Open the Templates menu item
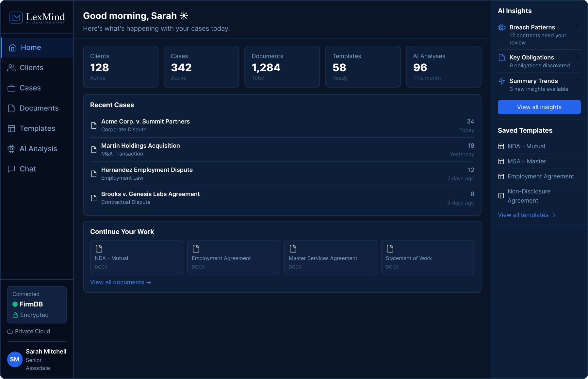Viewport: 588px width, 379px height. pyautogui.click(x=37, y=128)
